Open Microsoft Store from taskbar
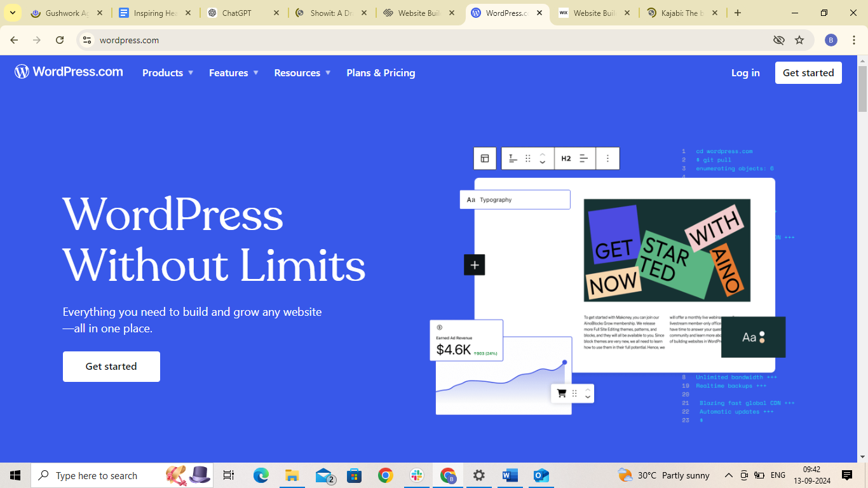Image resolution: width=868 pixels, height=488 pixels. pos(354,475)
